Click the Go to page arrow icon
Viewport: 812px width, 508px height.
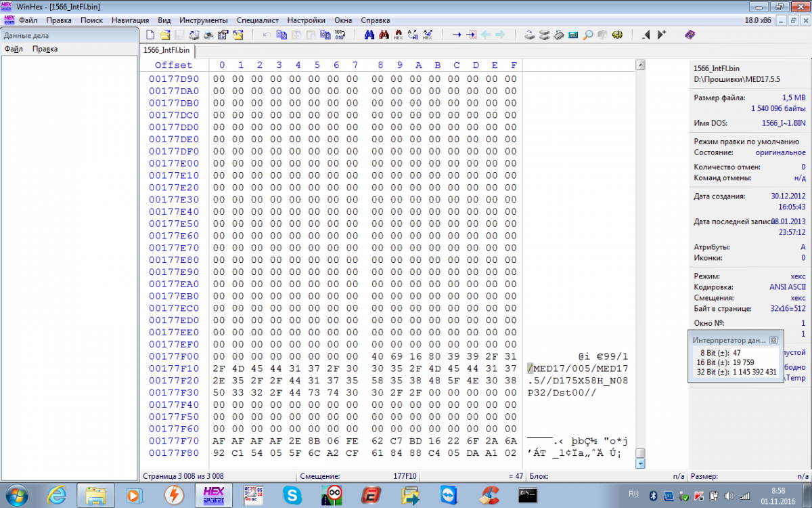pos(471,35)
